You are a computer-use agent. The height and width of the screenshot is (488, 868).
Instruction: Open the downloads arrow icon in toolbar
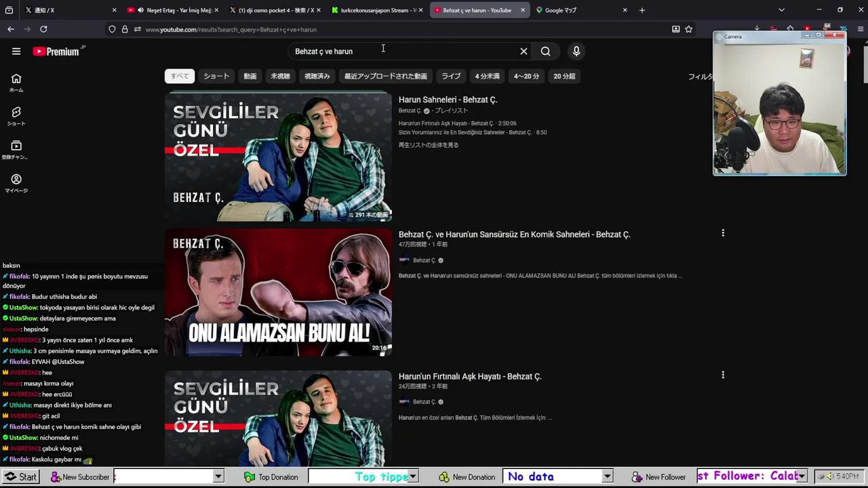pos(757,29)
